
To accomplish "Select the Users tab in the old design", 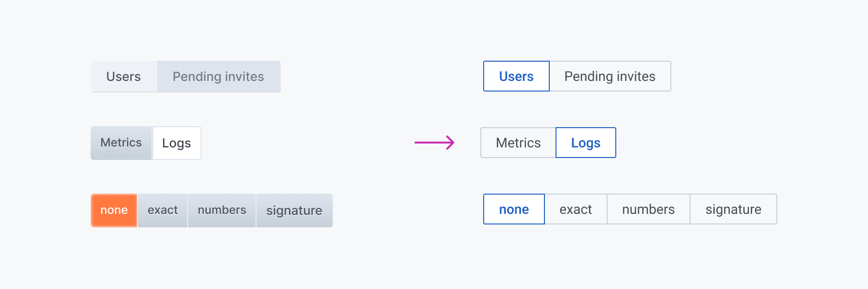I will (124, 76).
